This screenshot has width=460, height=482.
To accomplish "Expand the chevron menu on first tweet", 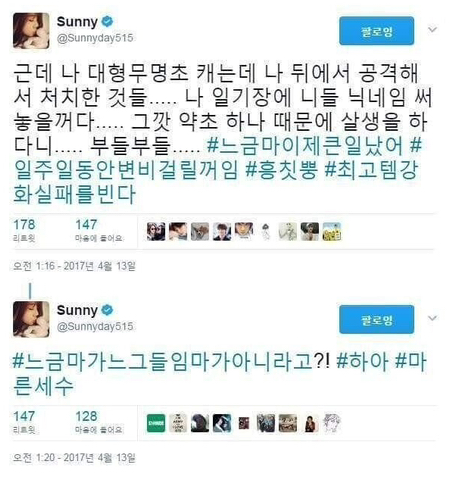I will 432,30.
